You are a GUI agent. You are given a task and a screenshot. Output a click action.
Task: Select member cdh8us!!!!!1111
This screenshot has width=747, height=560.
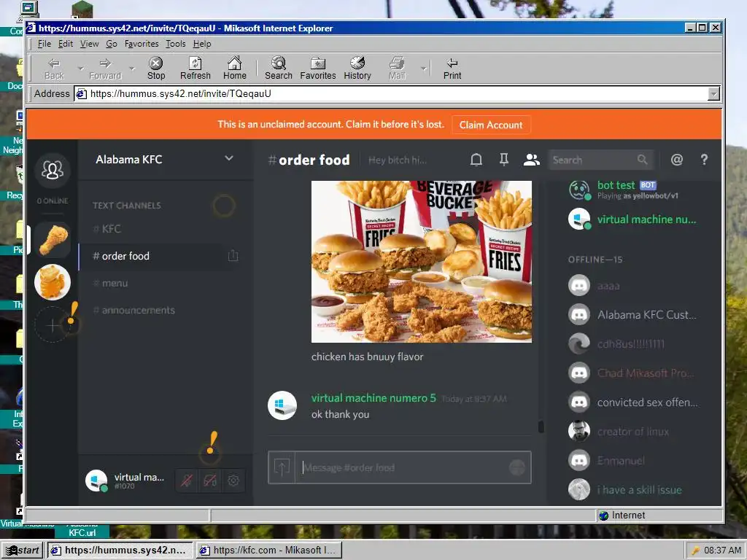coord(632,344)
